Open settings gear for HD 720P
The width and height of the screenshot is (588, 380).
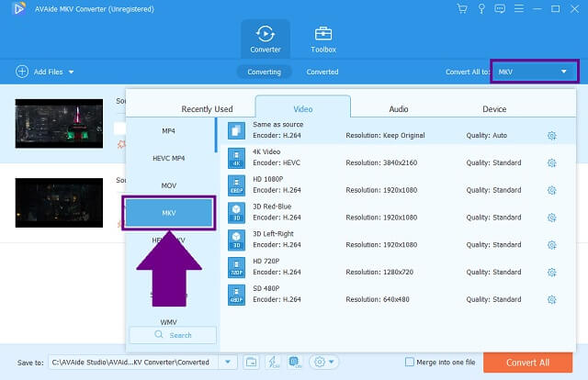pyautogui.click(x=551, y=273)
